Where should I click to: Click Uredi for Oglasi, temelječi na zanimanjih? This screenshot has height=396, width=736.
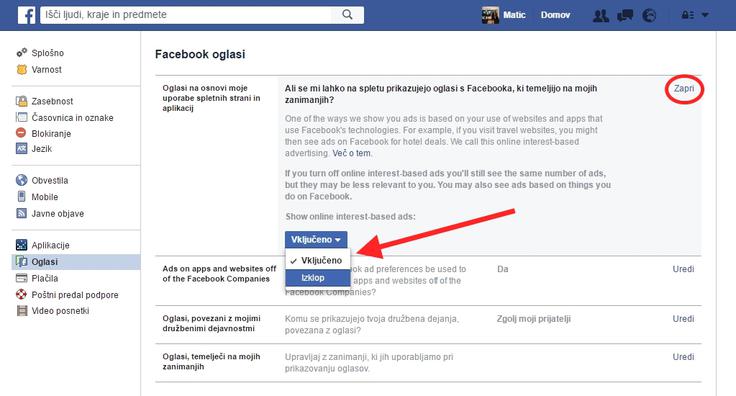[683, 357]
